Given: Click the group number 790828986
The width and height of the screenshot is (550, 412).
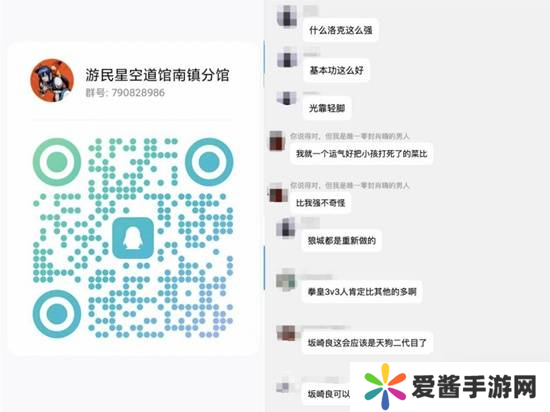Looking at the screenshot, I should point(138,93).
